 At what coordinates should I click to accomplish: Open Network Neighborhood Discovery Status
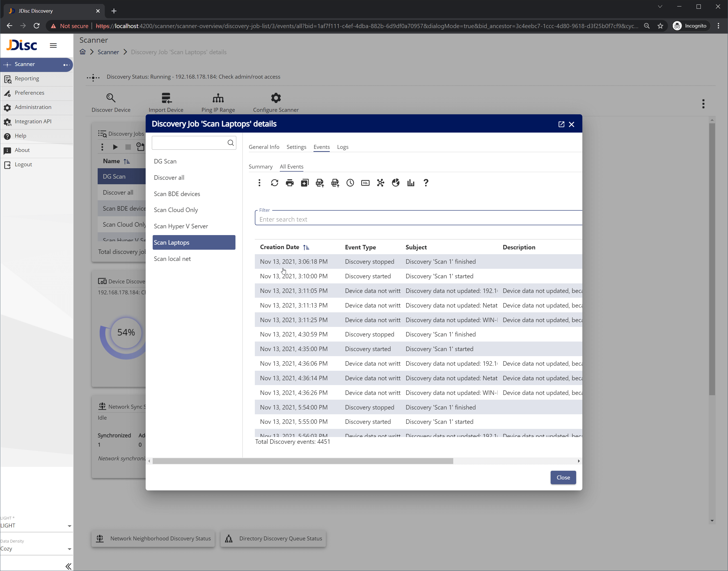[x=153, y=538]
